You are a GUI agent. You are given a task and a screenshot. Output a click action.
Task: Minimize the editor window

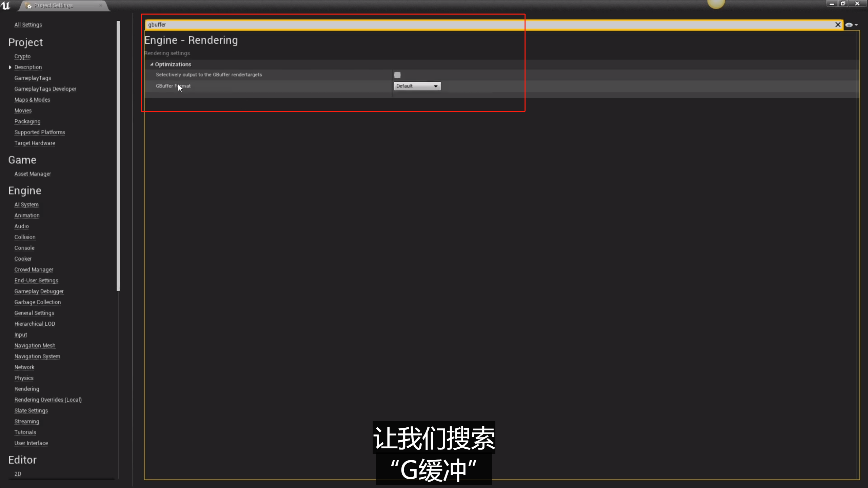(831, 4)
